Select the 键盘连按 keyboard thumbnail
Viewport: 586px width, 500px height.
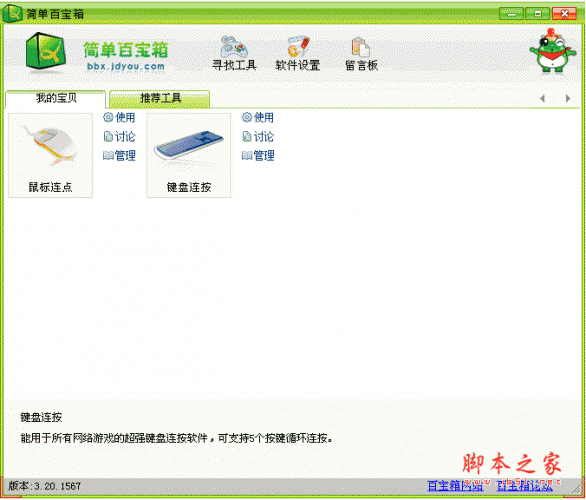pyautogui.click(x=189, y=155)
